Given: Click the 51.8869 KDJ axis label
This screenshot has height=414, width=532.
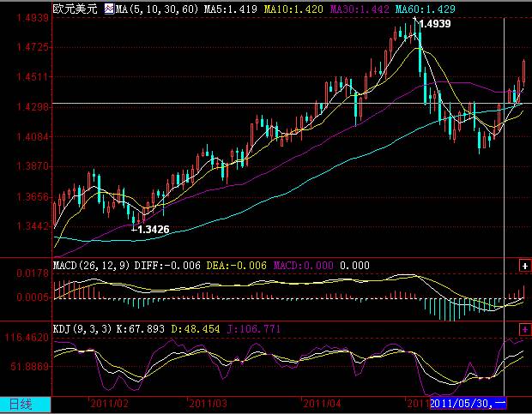Looking at the screenshot, I should [x=30, y=366].
